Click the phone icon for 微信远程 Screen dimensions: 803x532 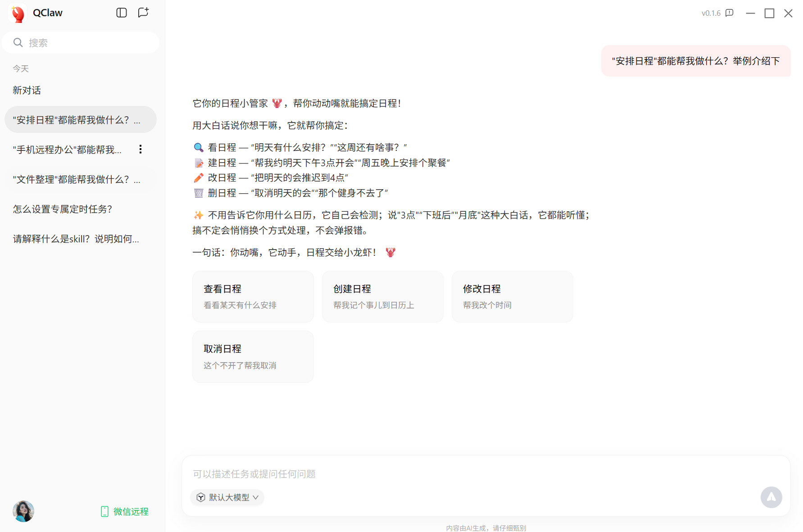point(104,512)
